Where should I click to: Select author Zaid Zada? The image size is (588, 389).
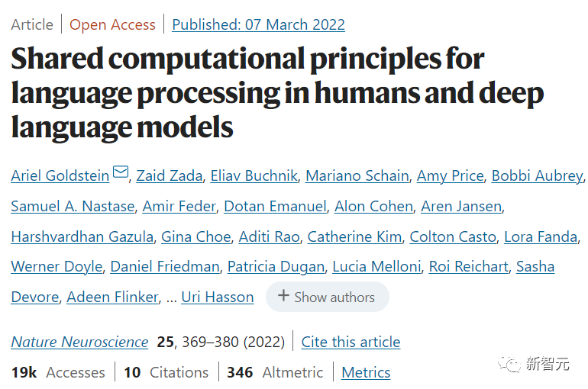tap(169, 175)
